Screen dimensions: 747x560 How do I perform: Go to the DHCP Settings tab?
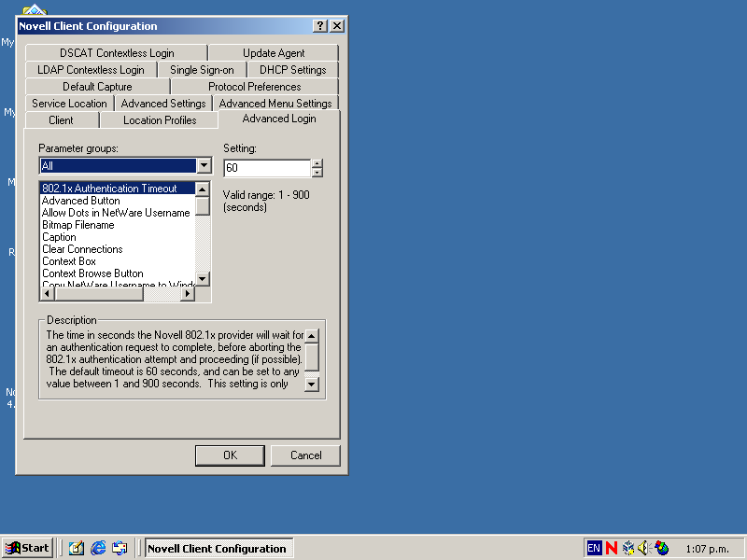[293, 69]
